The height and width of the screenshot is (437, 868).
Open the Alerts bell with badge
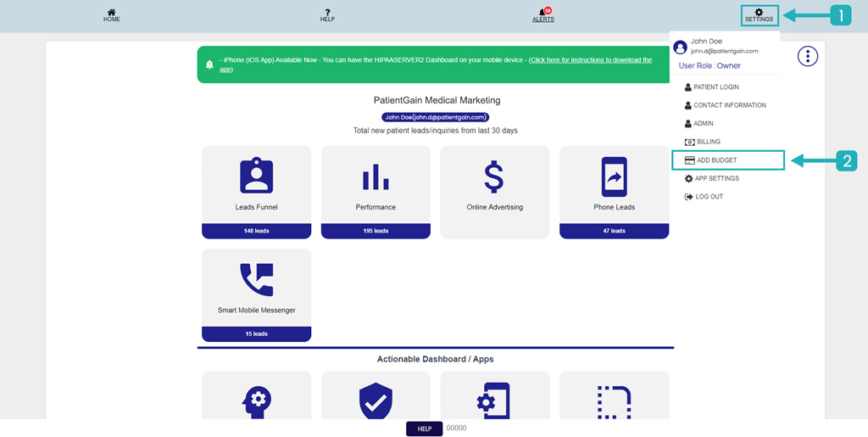[543, 15]
